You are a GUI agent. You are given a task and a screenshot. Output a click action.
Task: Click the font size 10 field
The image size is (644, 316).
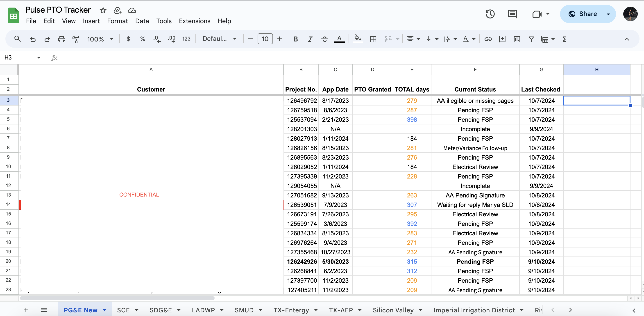tap(265, 39)
